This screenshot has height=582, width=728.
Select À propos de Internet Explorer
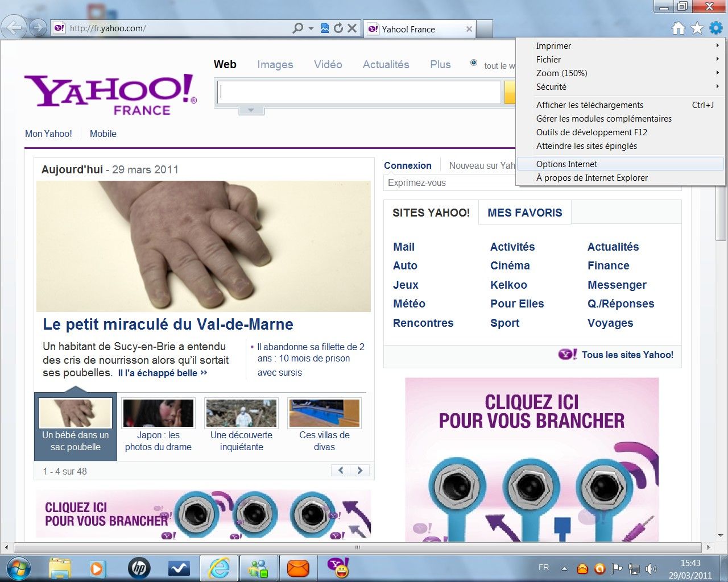pyautogui.click(x=621, y=177)
